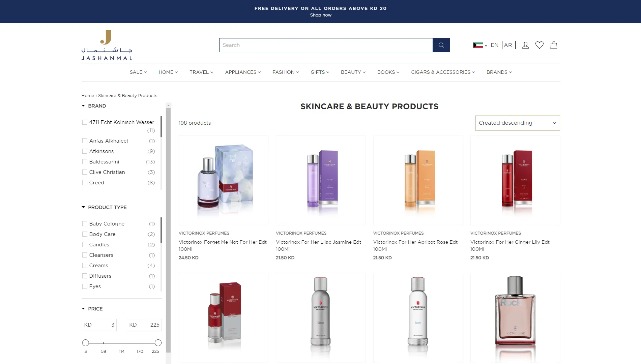Tick the Eyes product type checkbox
This screenshot has height=364, width=641.
click(x=85, y=286)
